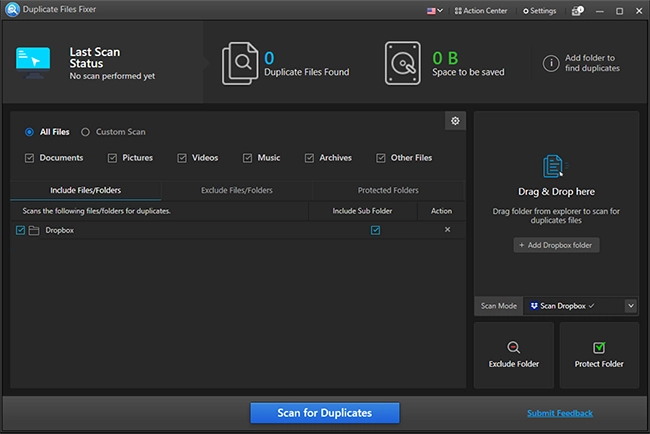The width and height of the screenshot is (650, 434).
Task: Click the info icon beside Add folder
Action: (551, 63)
